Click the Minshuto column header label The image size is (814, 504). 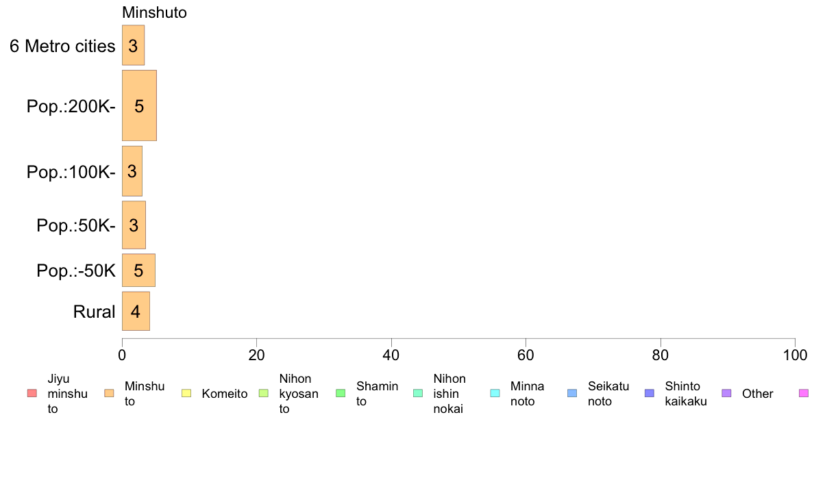pos(154,12)
